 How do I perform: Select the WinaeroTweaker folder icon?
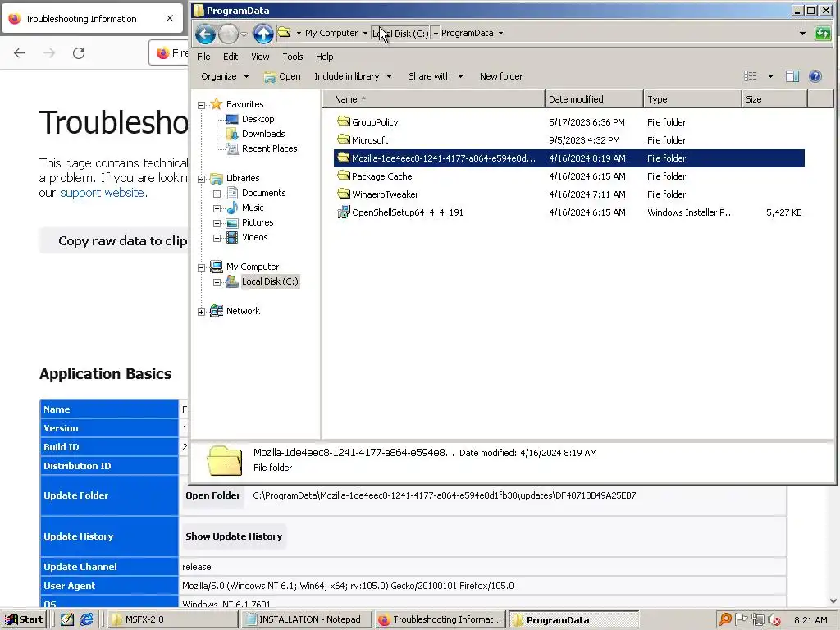(344, 194)
